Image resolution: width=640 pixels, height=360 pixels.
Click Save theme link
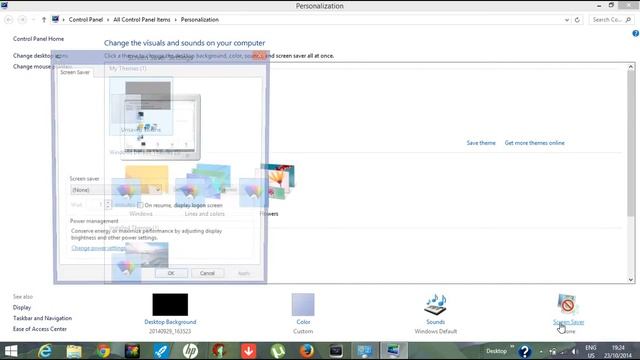point(481,143)
